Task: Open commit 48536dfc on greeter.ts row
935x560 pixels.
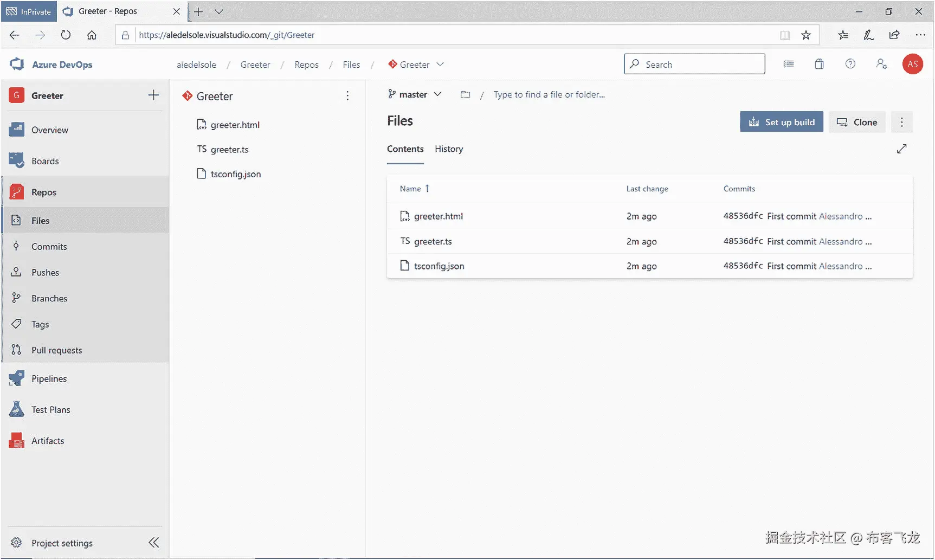Action: (x=743, y=241)
